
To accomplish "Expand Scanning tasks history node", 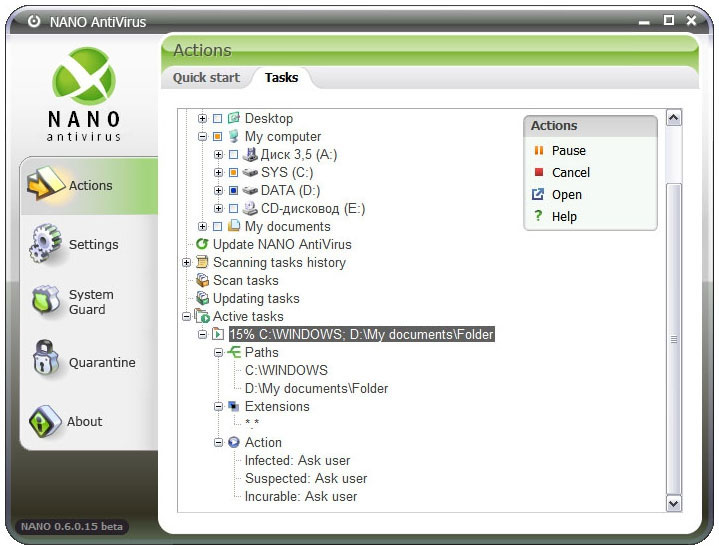I will 186,262.
